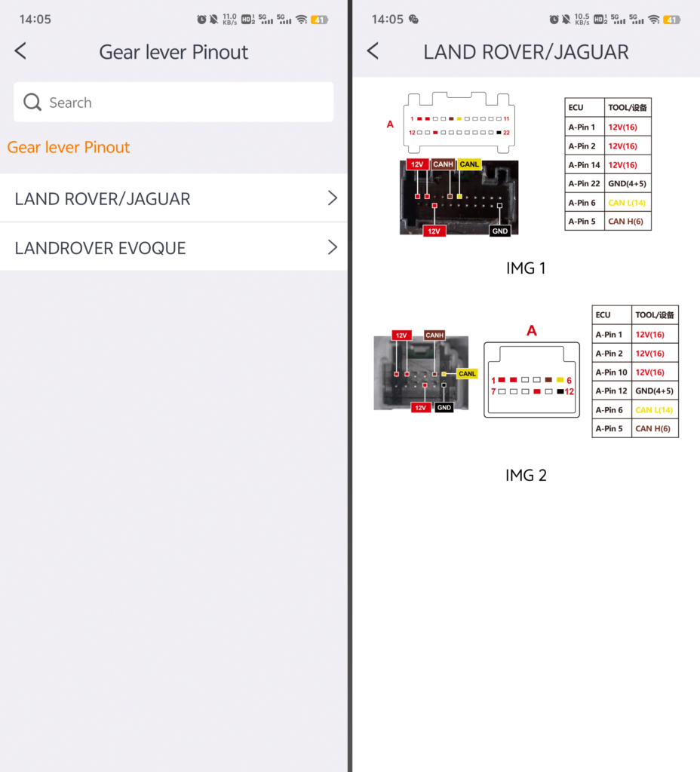700x772 pixels.
Task: Tap the muted bell icon in left status bar
Action: click(213, 20)
